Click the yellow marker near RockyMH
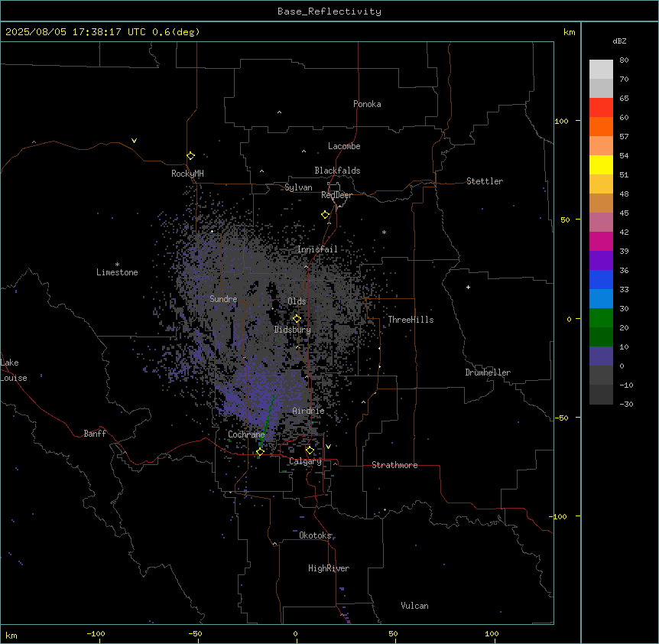The height and width of the screenshot is (644, 659). coord(190,155)
